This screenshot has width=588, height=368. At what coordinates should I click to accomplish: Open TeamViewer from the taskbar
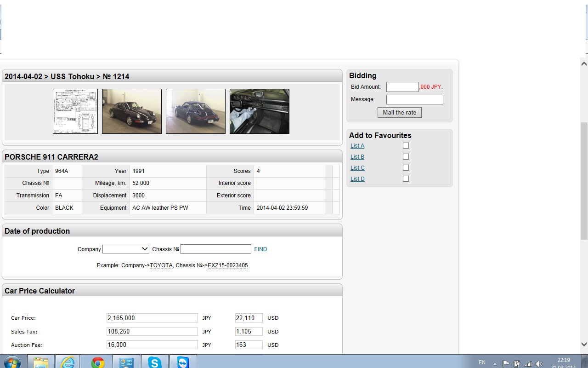pyautogui.click(x=183, y=362)
